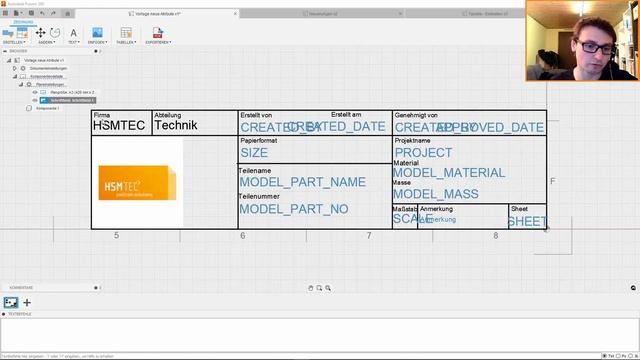Select the MODEL_MATERIAL attribute text
Screen dimensions: 640x360
[449, 173]
